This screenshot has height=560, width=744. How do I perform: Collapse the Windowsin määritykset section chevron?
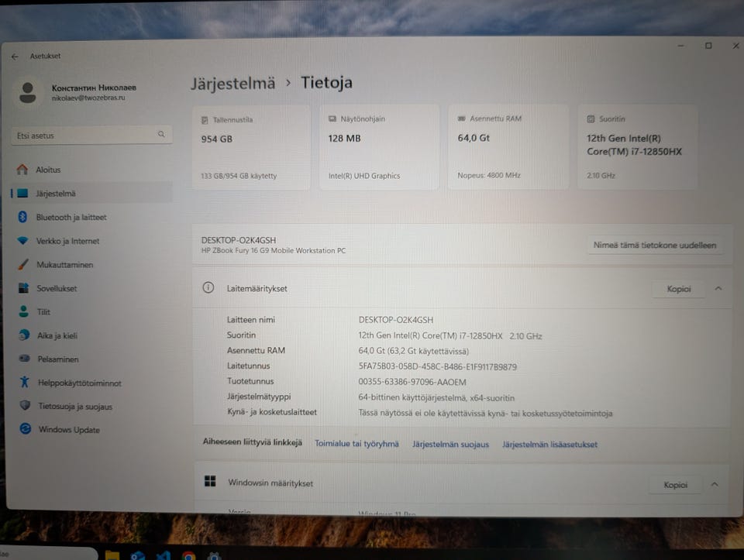(x=715, y=484)
